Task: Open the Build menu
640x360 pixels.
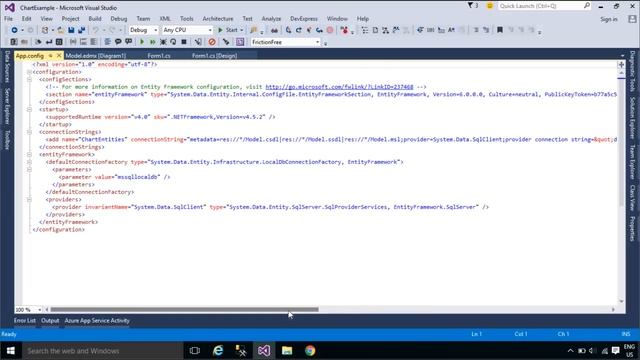Action: point(95,19)
